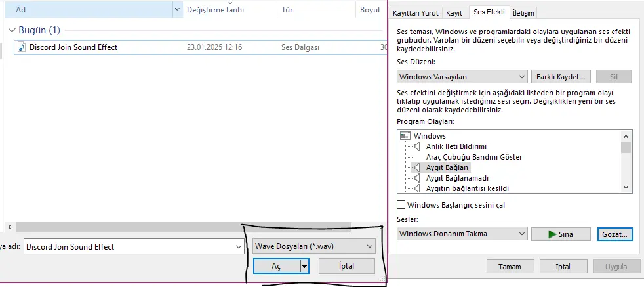The height and width of the screenshot is (287, 644).
Task: Select Anlık İleti Bildirimi event text
Action: pos(456,146)
